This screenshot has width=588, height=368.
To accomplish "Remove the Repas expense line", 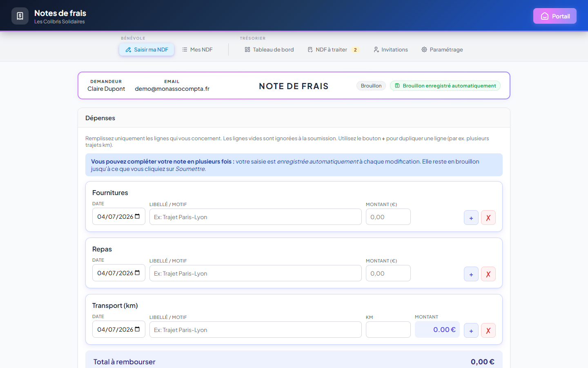I will pyautogui.click(x=488, y=274).
